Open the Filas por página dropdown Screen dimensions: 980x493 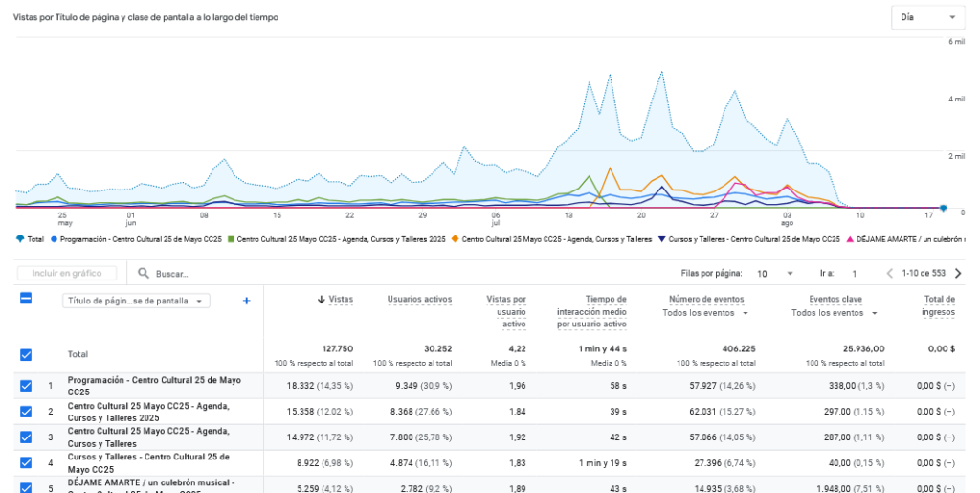coord(775,274)
